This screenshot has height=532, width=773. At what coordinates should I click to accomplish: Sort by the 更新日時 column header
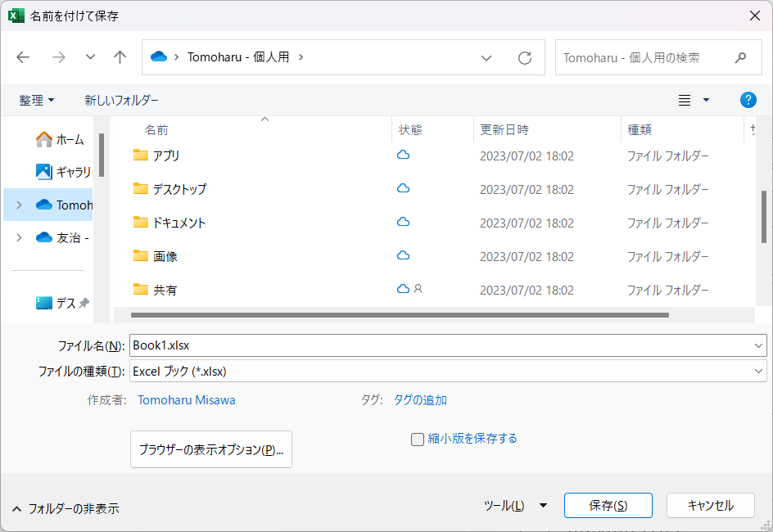click(x=504, y=130)
